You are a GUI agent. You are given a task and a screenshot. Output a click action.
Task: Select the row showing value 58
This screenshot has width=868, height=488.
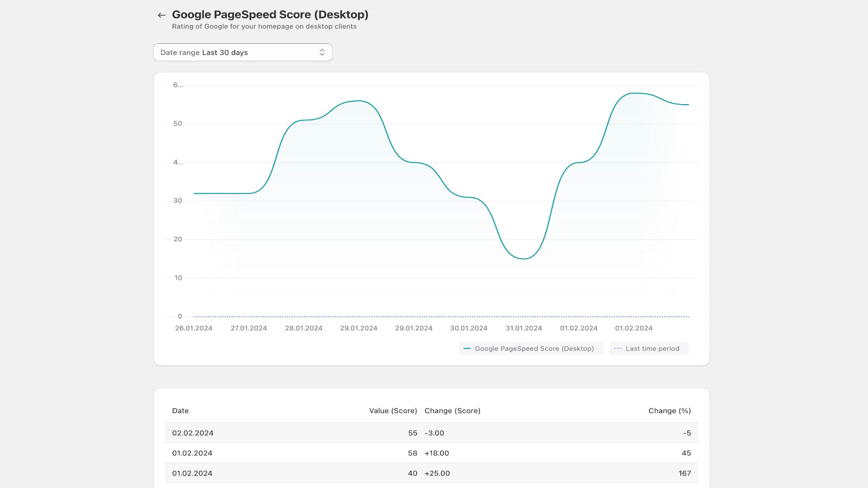[380, 453]
